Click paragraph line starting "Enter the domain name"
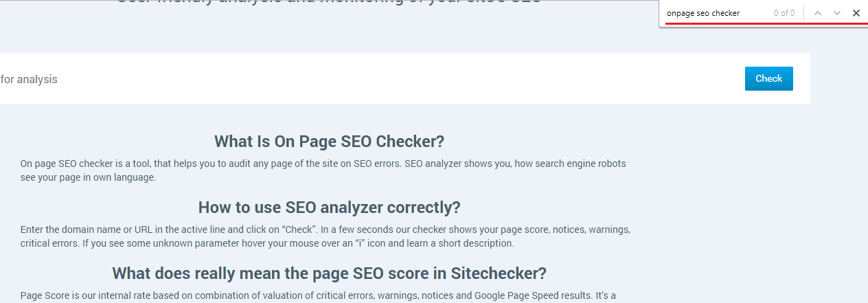This screenshot has height=303, width=868. [325, 229]
